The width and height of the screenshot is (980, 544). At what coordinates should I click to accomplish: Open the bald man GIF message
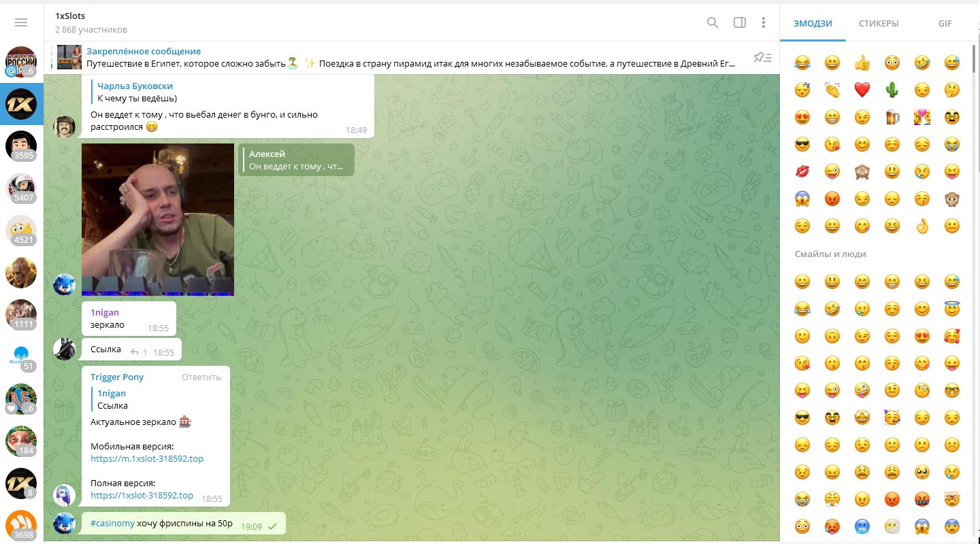(x=158, y=220)
